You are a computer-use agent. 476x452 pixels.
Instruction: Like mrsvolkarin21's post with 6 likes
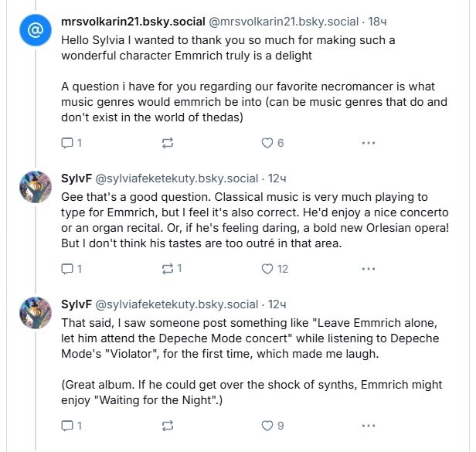(268, 143)
